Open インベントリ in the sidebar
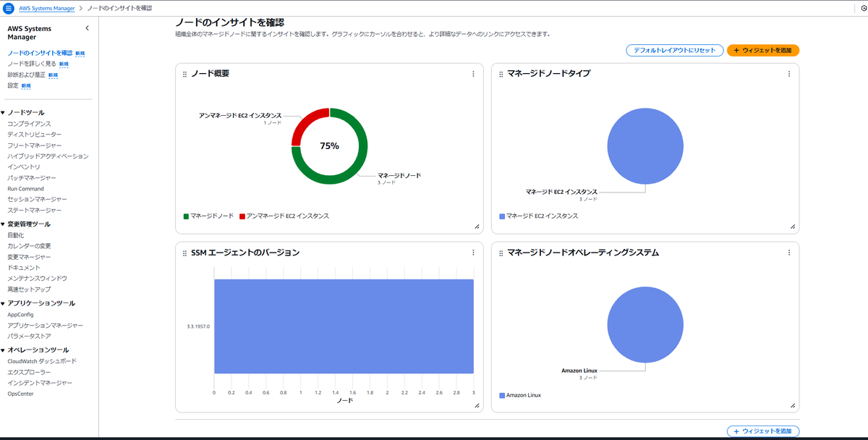Viewport: 868px width, 440px height. click(x=24, y=167)
